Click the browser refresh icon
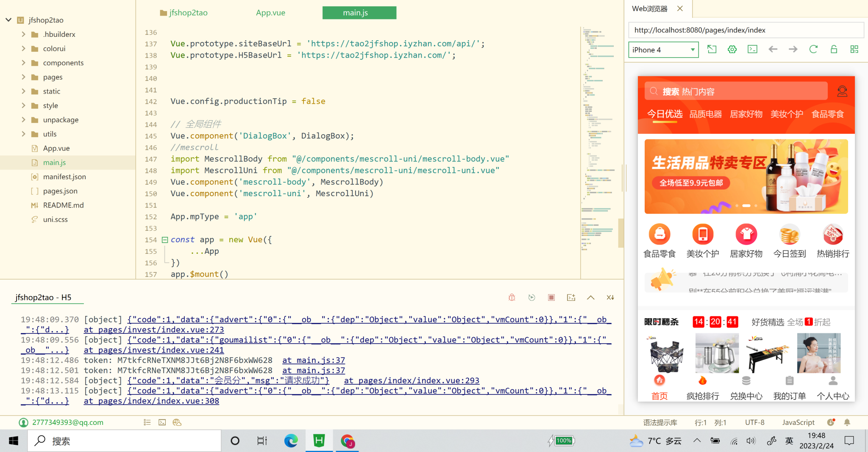 813,50
